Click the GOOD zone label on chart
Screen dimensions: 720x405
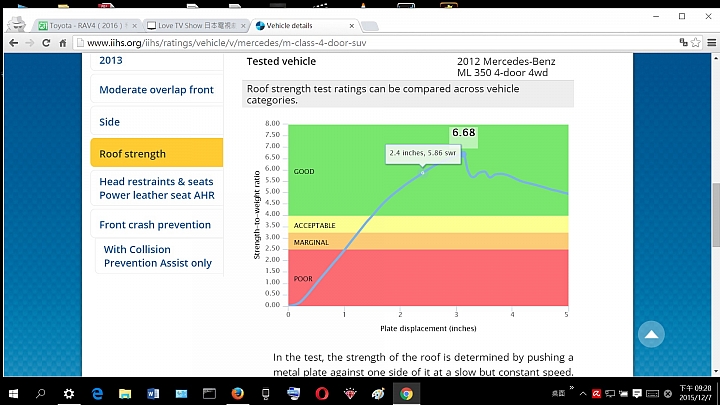304,171
